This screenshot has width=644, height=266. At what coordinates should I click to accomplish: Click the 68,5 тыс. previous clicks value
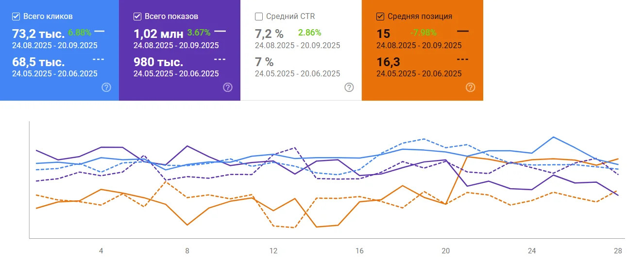[x=38, y=62]
